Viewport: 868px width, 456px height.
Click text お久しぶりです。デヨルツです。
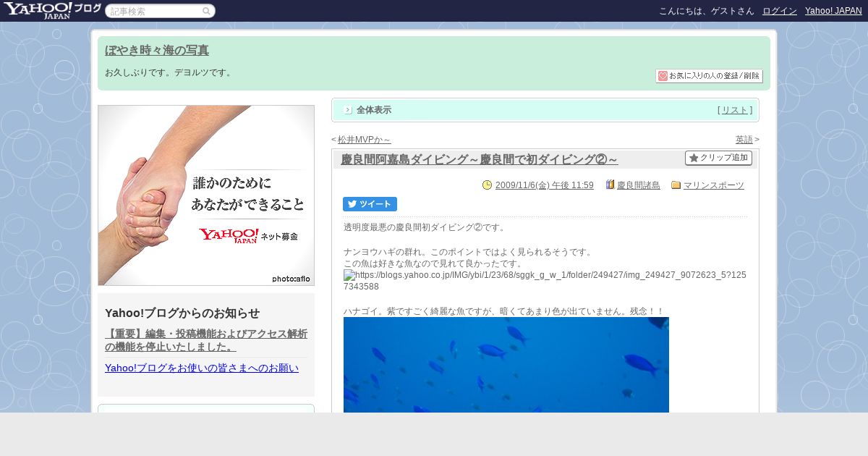tap(169, 72)
